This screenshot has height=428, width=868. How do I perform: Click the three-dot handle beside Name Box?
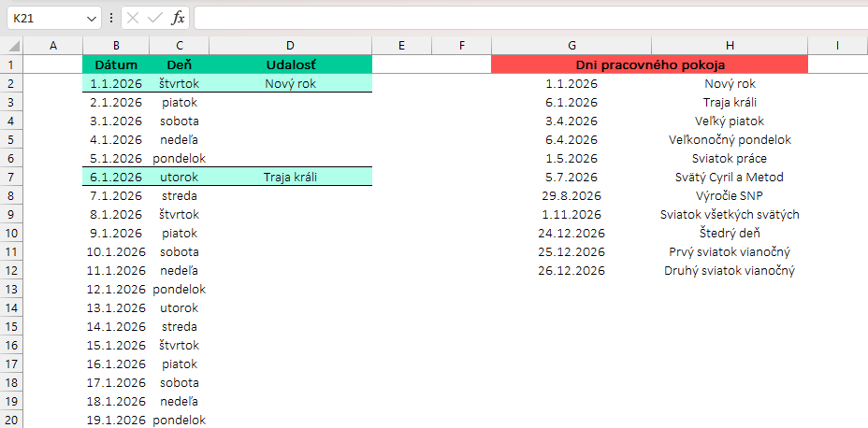[112, 19]
